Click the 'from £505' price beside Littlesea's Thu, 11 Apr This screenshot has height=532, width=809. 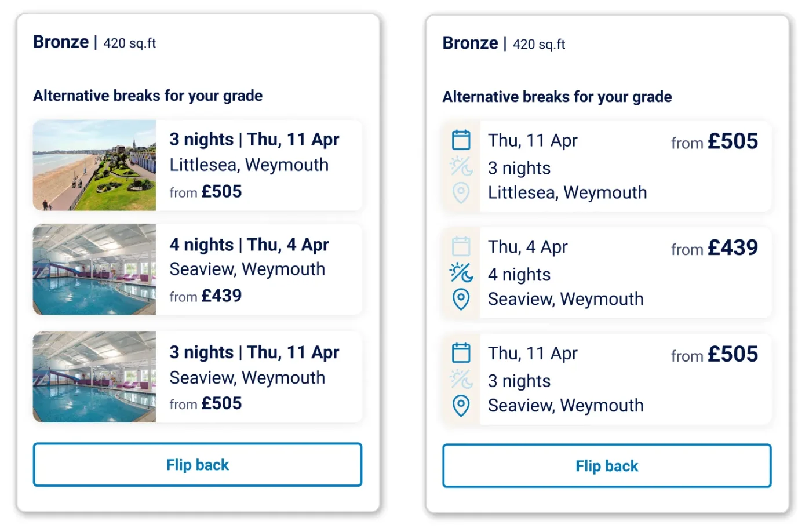pyautogui.click(x=714, y=141)
